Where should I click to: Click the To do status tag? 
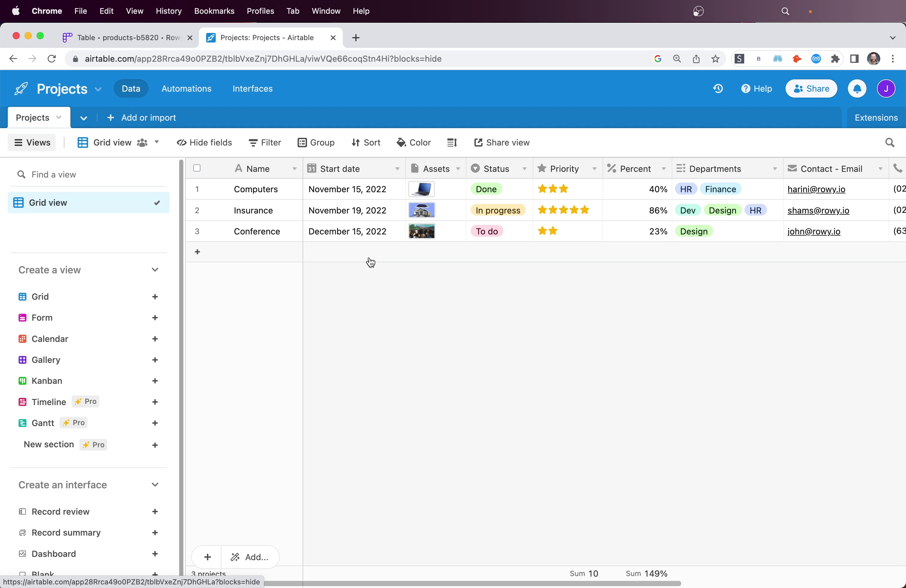coord(487,231)
